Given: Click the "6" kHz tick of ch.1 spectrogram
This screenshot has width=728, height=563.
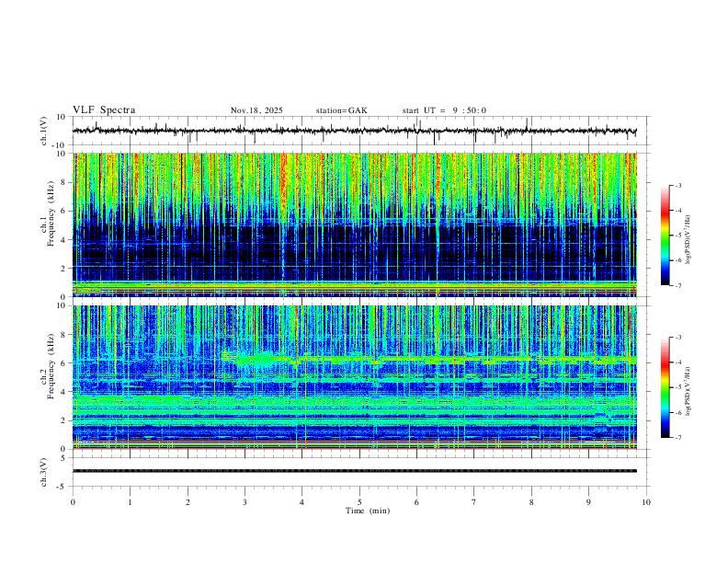Looking at the screenshot, I should pyautogui.click(x=64, y=211).
